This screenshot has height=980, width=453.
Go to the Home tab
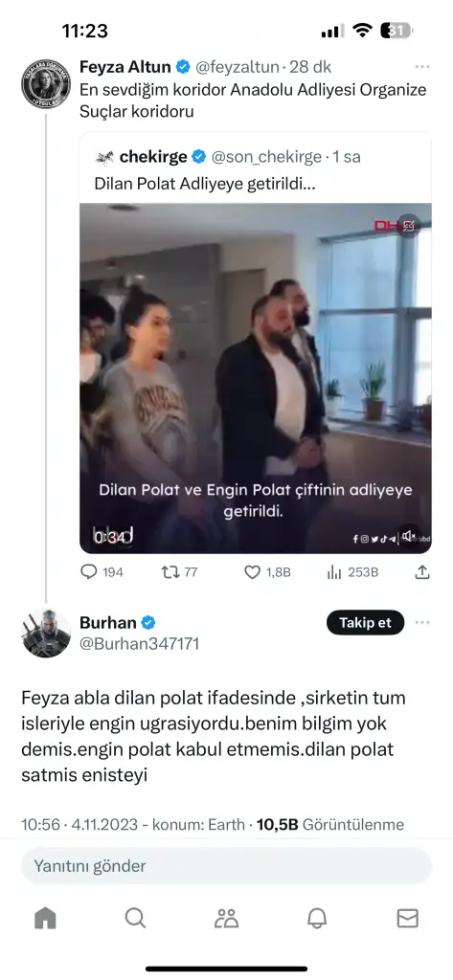coord(45,918)
